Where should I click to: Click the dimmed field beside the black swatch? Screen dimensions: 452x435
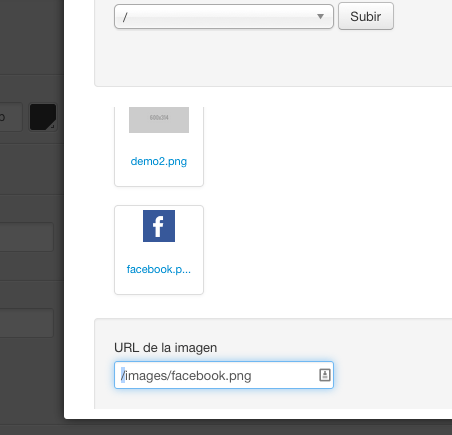pos(11,117)
